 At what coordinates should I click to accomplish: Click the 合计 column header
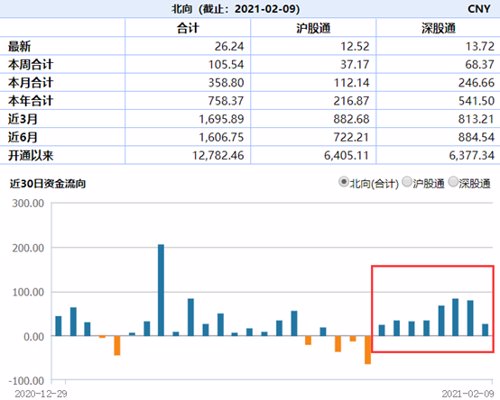click(188, 28)
